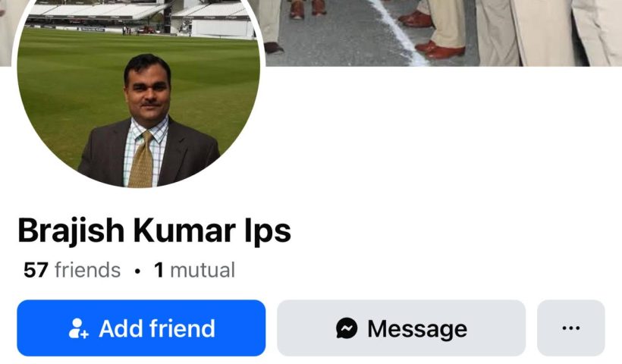Click the word "Message" label text
Screen dimensions: 622x364
(x=417, y=328)
